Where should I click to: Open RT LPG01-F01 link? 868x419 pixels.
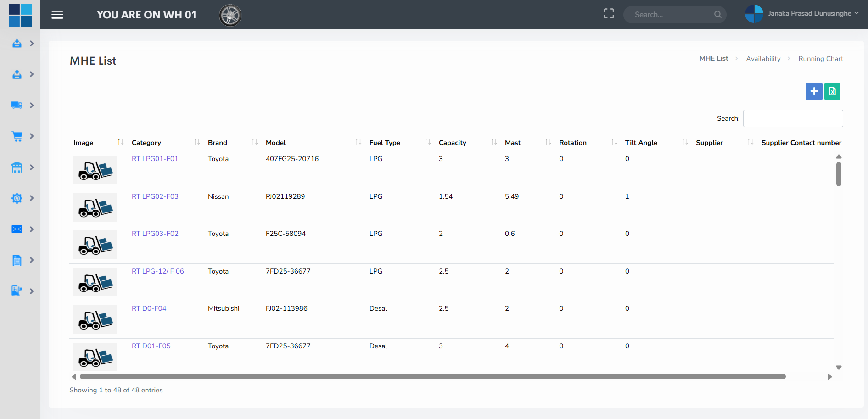coord(155,159)
